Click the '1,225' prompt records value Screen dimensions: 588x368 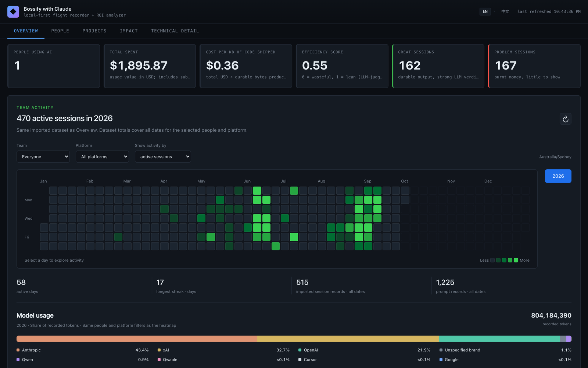[445, 282]
